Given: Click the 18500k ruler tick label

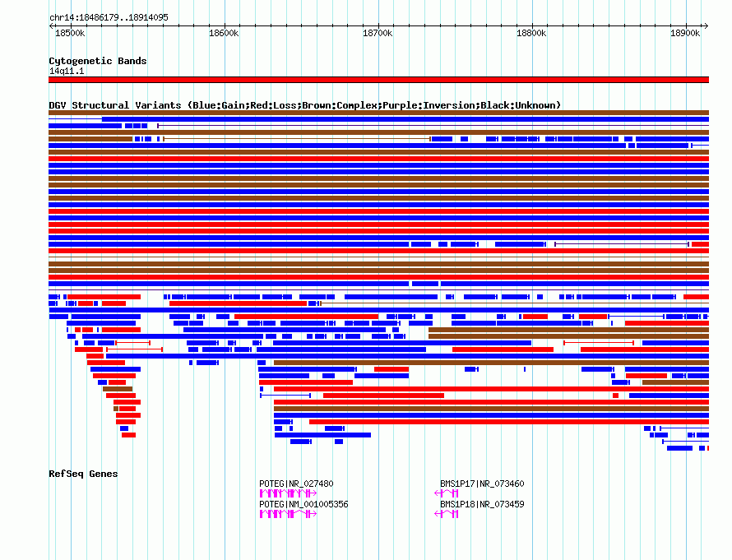Looking at the screenshot, I should coord(70,33).
